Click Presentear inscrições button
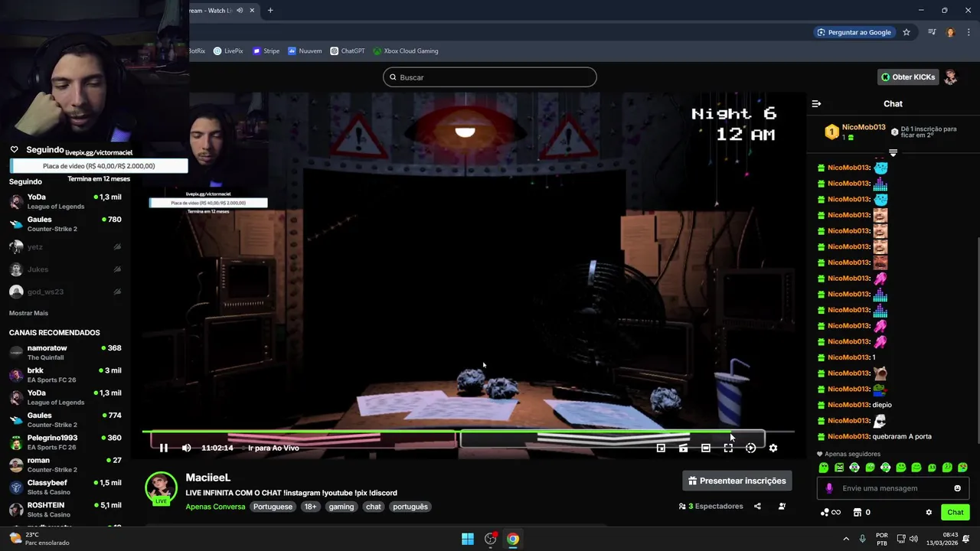 (x=737, y=481)
